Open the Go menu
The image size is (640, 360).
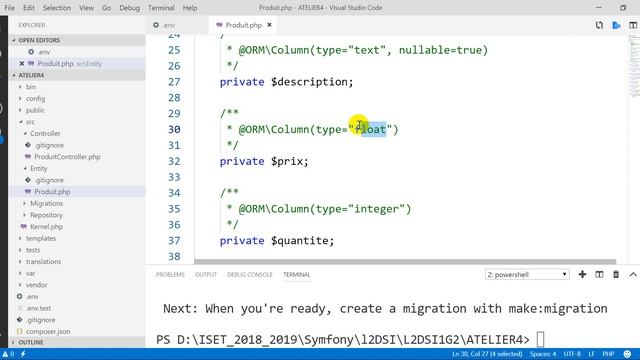point(106,7)
